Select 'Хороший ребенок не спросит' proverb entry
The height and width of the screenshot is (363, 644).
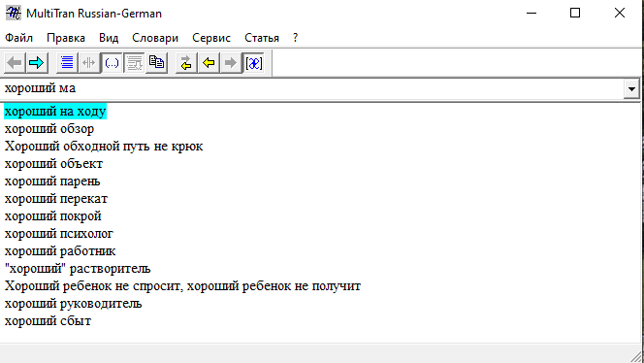(x=182, y=286)
